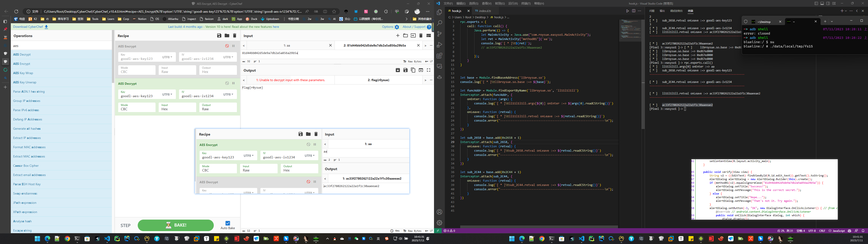Open the 终端(T) menu in VS Code
Image resolution: width=868 pixels, height=244 pixels.
pos(526,3)
